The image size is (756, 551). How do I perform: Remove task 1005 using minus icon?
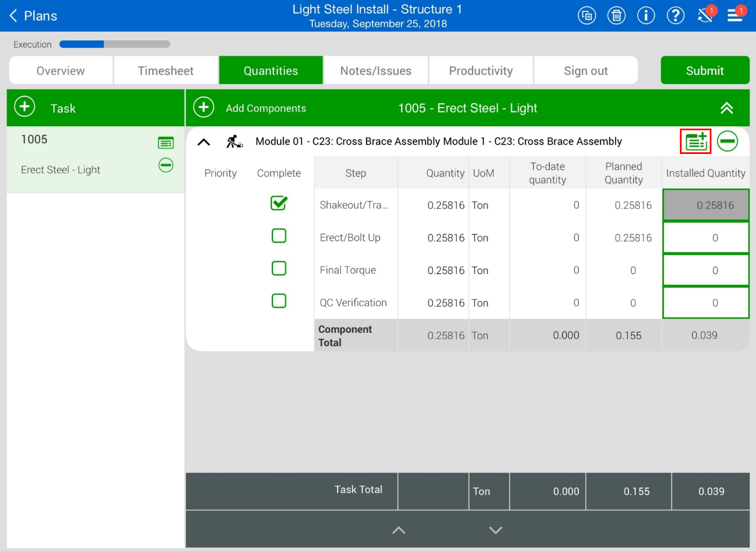point(166,165)
